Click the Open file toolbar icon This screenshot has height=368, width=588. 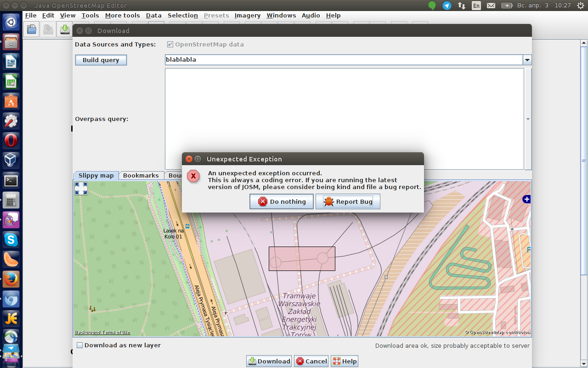[32, 30]
